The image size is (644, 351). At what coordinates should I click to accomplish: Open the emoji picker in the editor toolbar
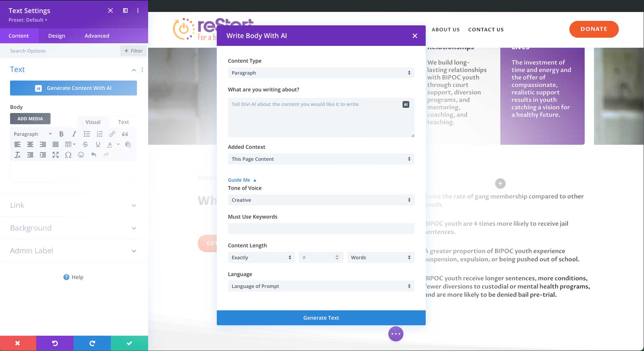click(x=81, y=155)
